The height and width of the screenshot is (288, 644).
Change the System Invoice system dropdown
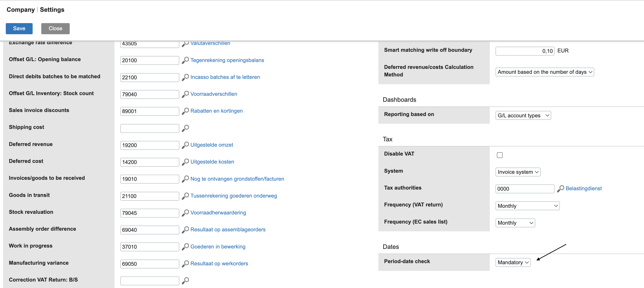pos(518,172)
